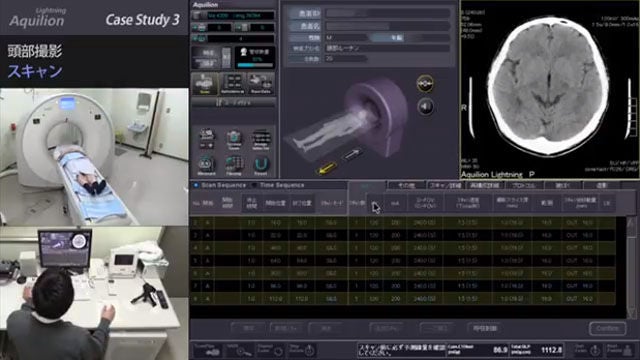Click the dose value 86.9
Viewport: 640px width, 360px height.
click(x=500, y=350)
